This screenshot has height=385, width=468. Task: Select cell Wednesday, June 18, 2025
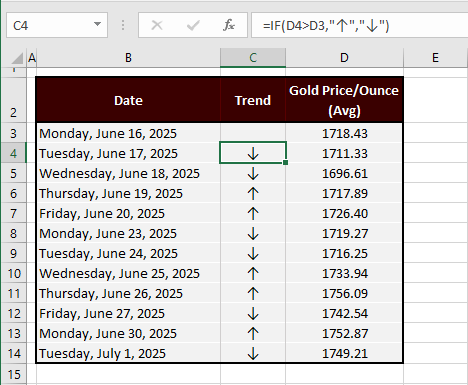pyautogui.click(x=128, y=173)
